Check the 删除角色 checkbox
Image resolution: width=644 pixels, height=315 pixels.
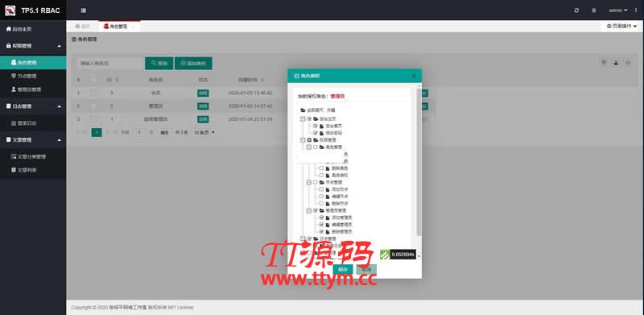[x=321, y=168]
